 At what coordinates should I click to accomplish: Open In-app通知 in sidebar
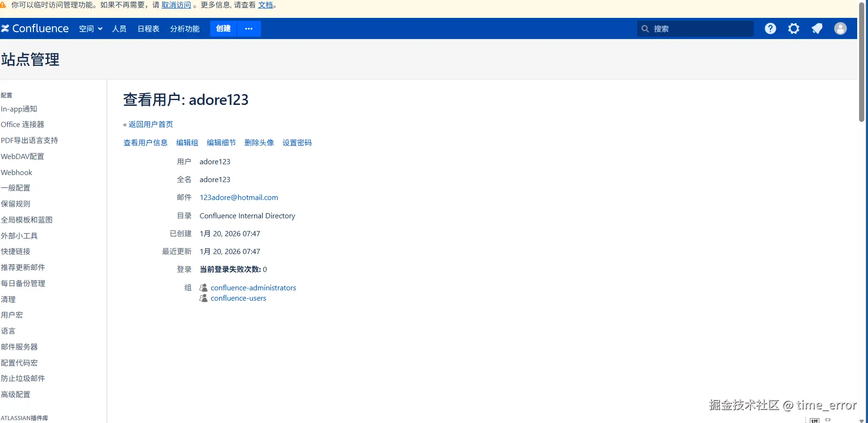click(x=19, y=109)
